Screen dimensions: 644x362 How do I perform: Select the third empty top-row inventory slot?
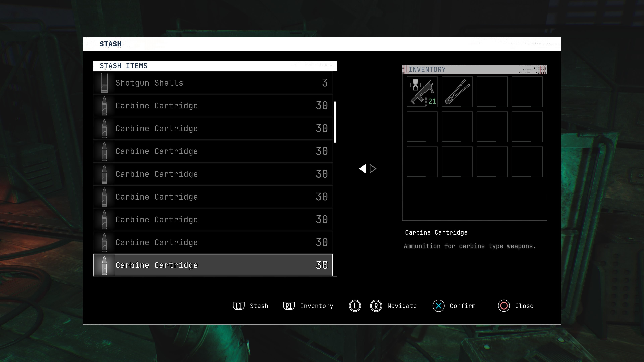[492, 92]
